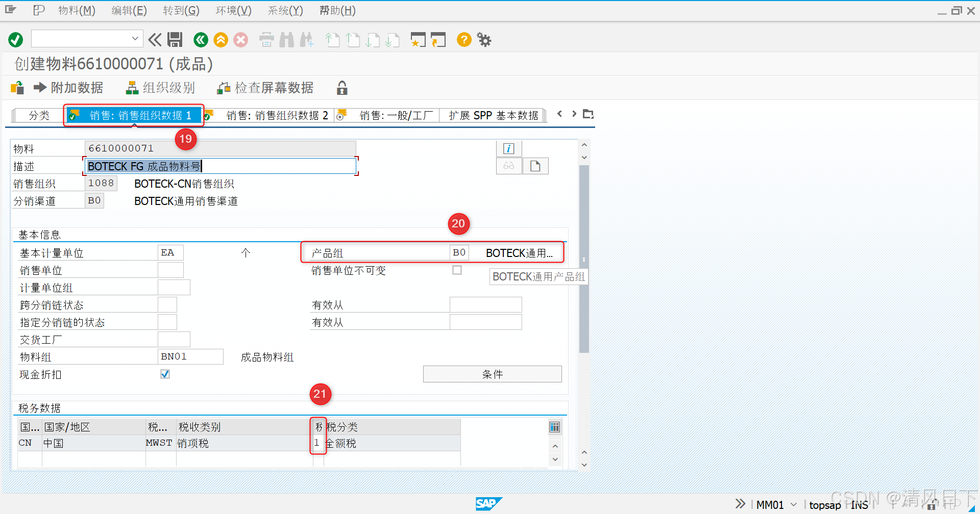
Task: Open Help with the yellow question mark icon
Action: [464, 39]
